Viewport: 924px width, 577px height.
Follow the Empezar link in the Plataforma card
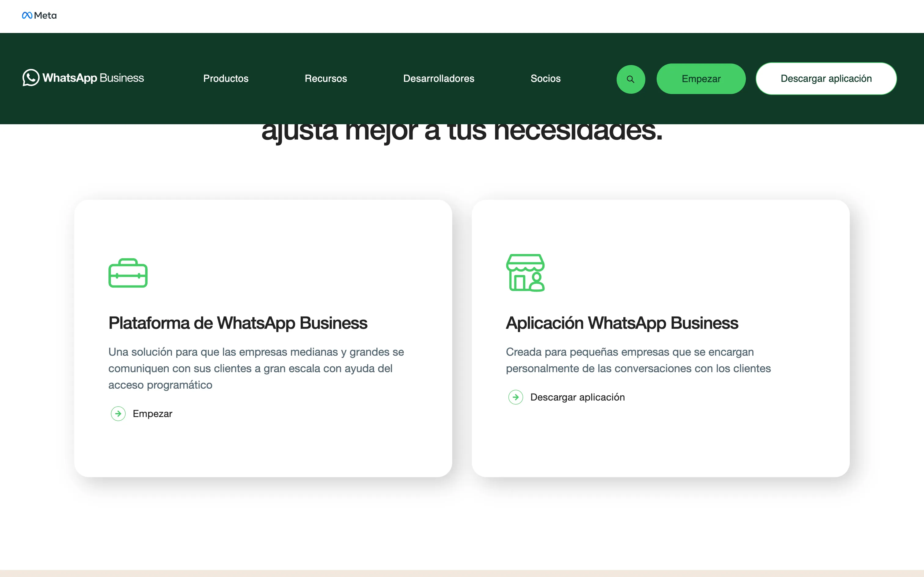click(x=152, y=414)
